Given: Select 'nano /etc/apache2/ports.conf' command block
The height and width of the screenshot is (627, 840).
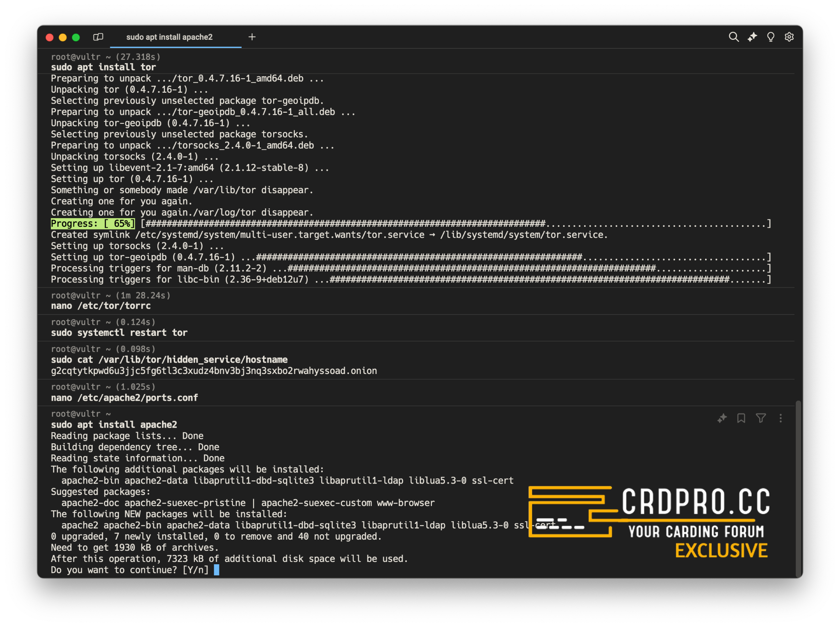Looking at the screenshot, I should tap(124, 397).
